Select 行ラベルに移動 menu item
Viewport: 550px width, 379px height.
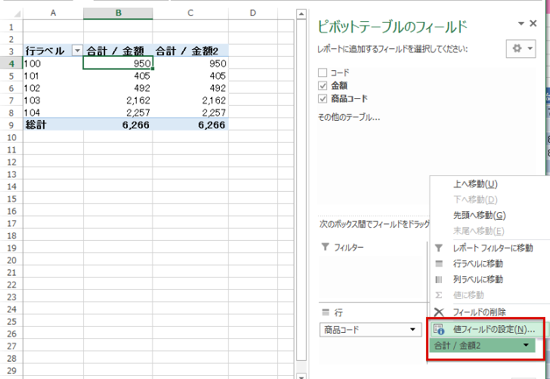point(478,264)
